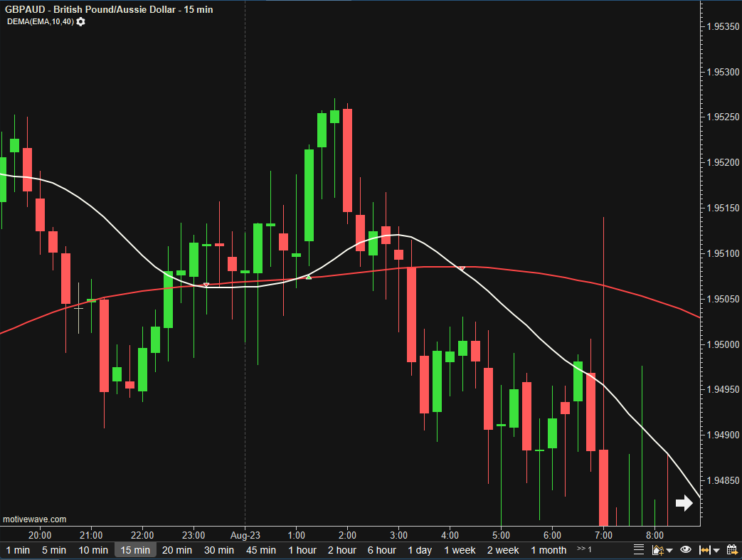
Task: Expand the bar spacing dropdown arrow
Action: pos(716,551)
